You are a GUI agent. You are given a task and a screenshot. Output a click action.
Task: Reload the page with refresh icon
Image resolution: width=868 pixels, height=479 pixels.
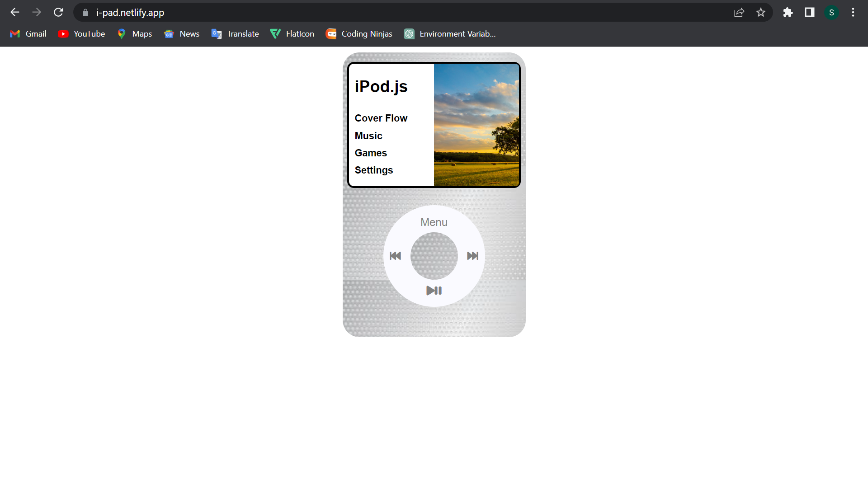point(58,12)
